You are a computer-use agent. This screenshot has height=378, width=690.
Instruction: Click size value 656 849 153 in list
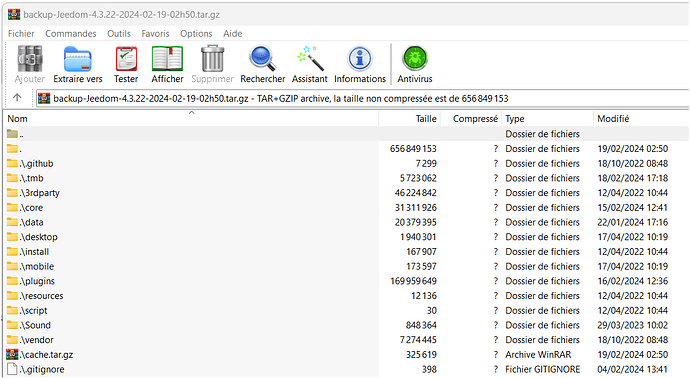(x=413, y=149)
